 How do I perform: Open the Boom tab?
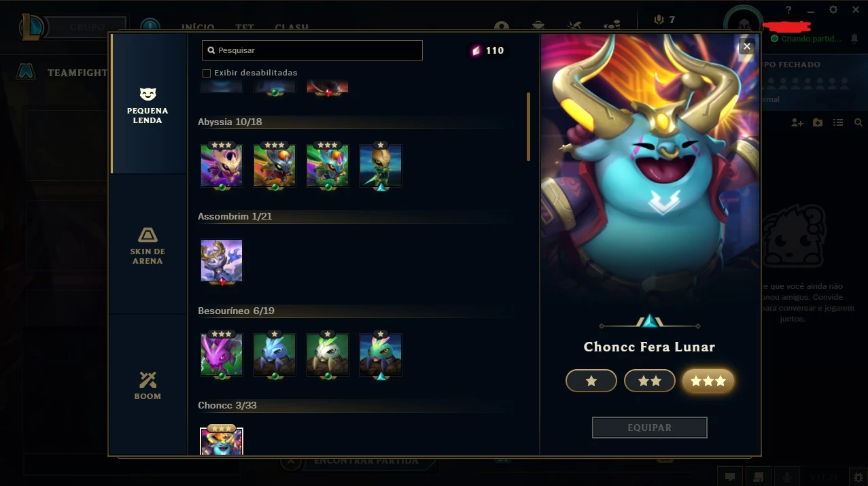[x=147, y=385]
